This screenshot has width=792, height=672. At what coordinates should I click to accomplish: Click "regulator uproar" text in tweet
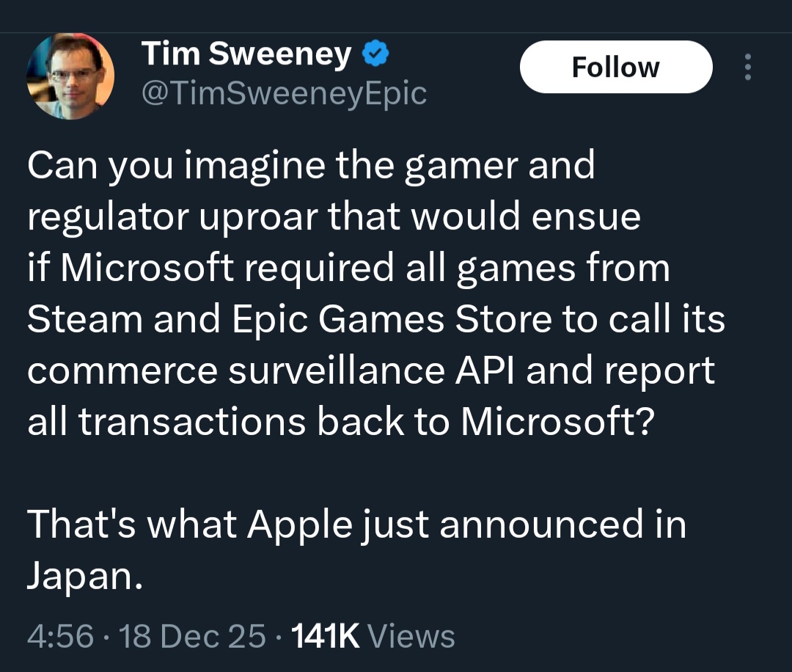[172, 216]
